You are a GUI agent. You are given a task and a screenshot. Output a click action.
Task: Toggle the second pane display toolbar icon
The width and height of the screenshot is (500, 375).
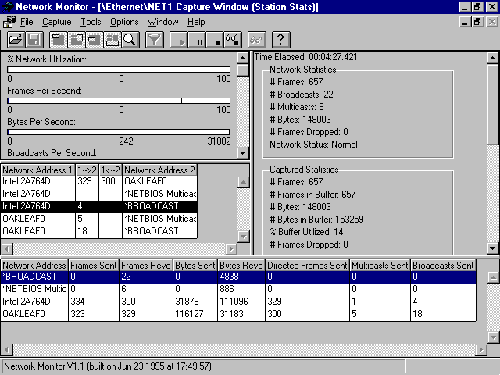76,40
